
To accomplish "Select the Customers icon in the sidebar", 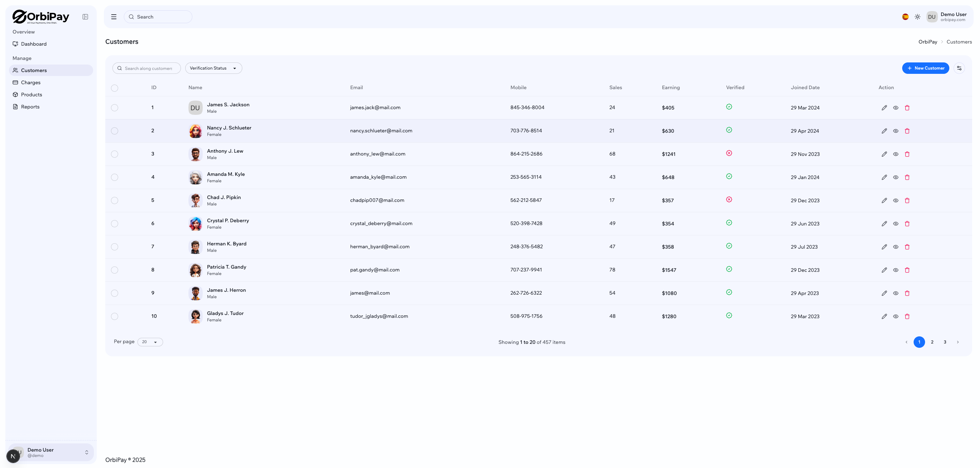I will [x=15, y=70].
